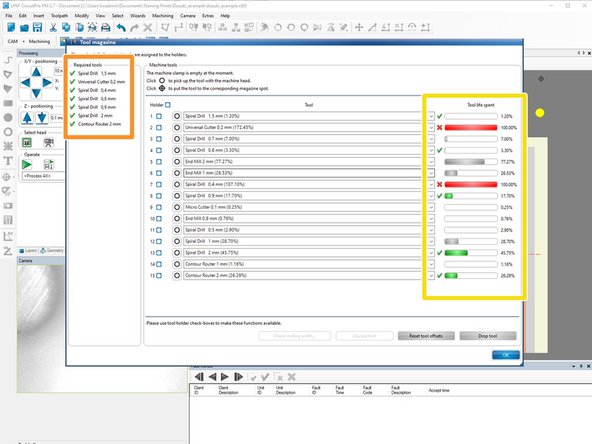Open the Camera menu
This screenshot has width=592, height=444.
[x=188, y=16]
